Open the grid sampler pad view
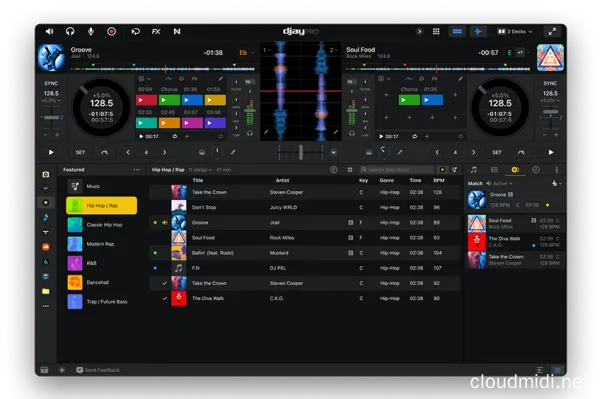The height and width of the screenshot is (399, 600). (x=436, y=31)
